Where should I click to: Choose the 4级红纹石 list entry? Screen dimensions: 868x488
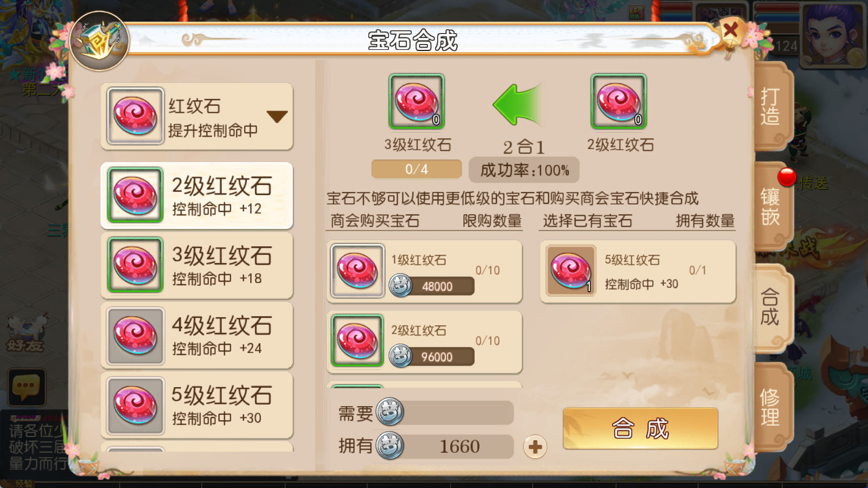pos(197,335)
